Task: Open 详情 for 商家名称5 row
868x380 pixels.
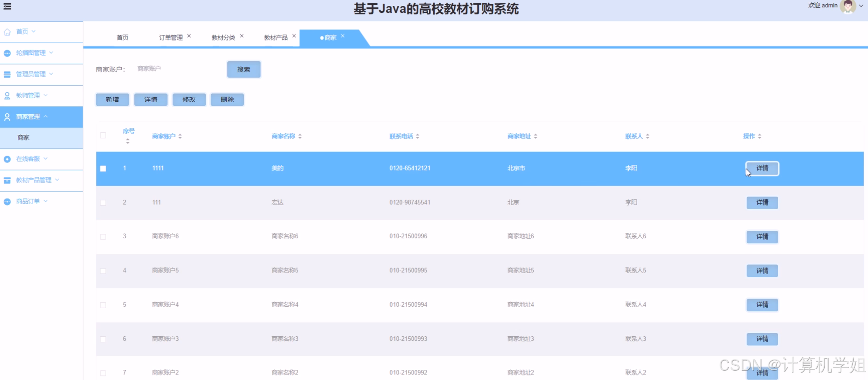Action: (762, 271)
